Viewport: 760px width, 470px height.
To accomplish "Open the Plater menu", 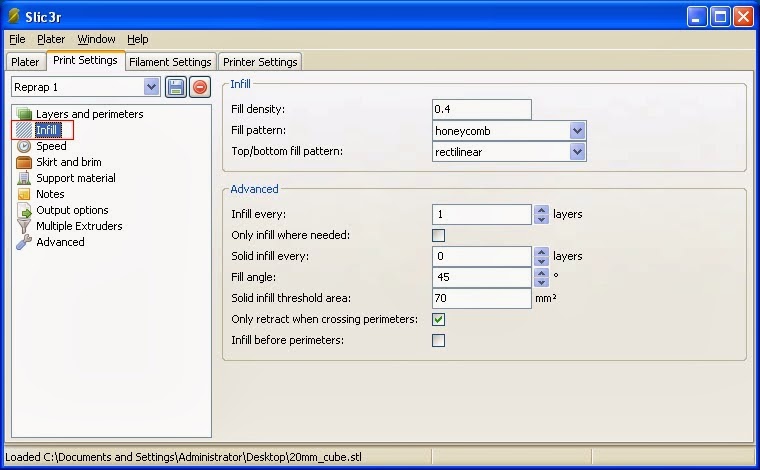I will (51, 39).
